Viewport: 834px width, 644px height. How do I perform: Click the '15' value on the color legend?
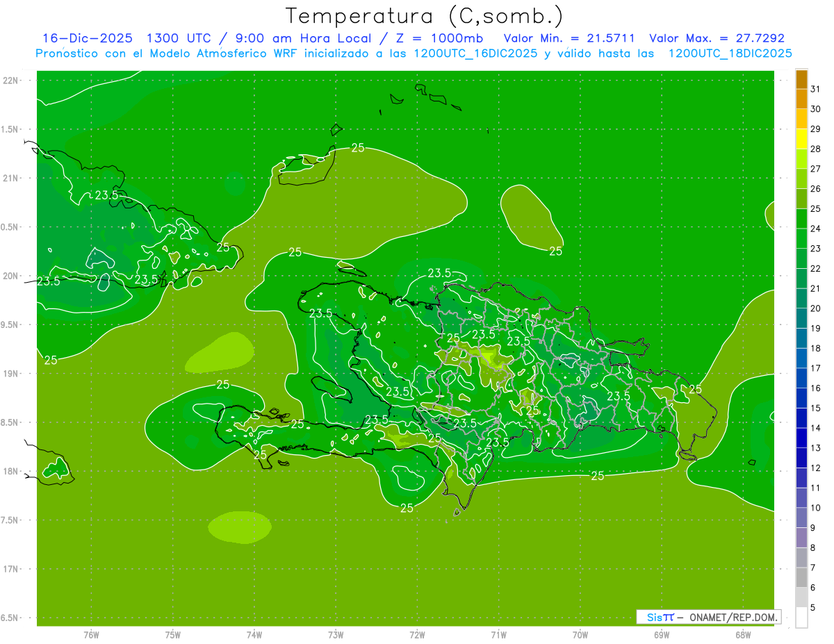point(816,408)
